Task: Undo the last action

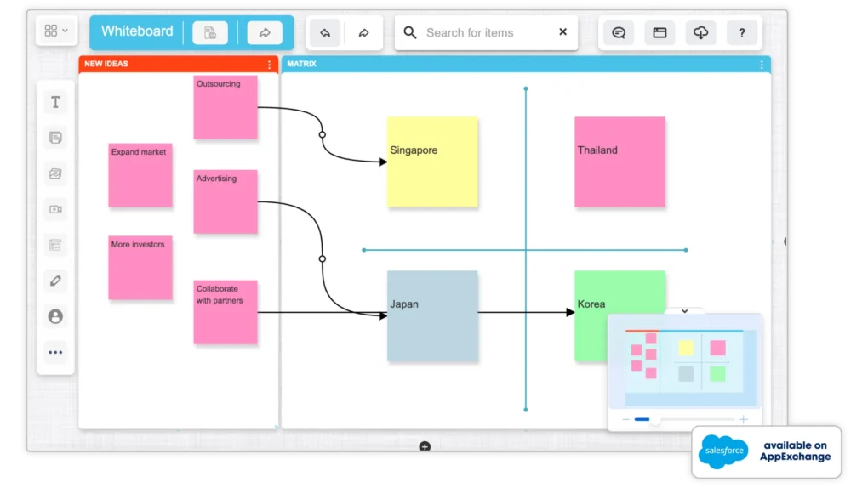Action: 325,32
